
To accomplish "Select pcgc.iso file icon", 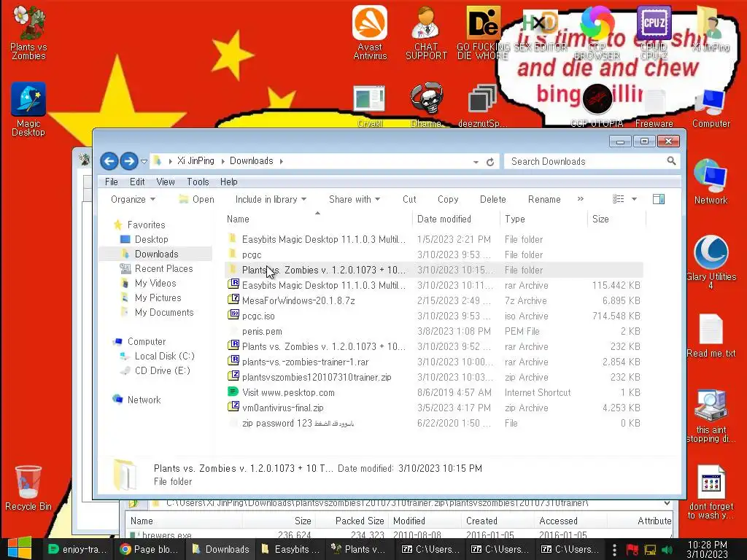I will coord(233,315).
